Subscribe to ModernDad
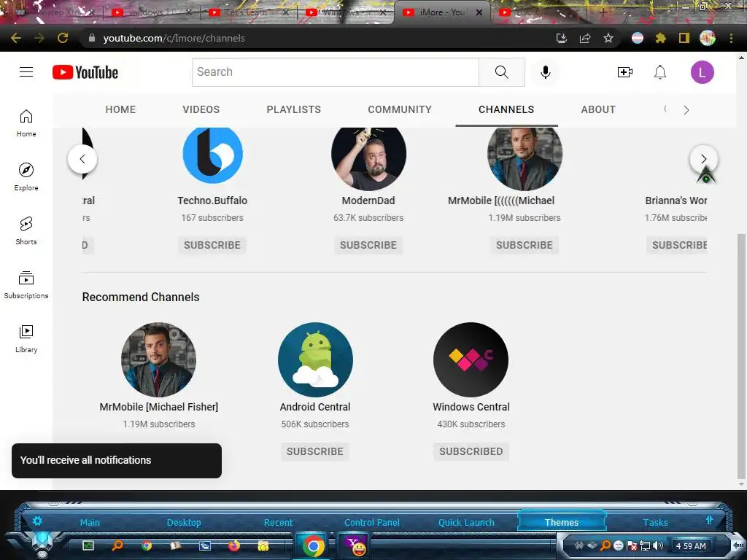This screenshot has width=747, height=560. pos(368,245)
